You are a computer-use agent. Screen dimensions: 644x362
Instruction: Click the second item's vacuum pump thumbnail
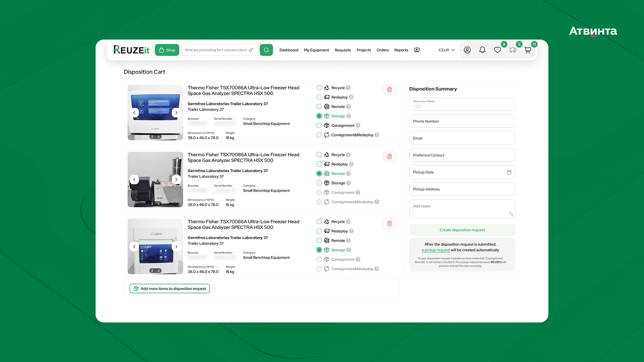coord(155,180)
